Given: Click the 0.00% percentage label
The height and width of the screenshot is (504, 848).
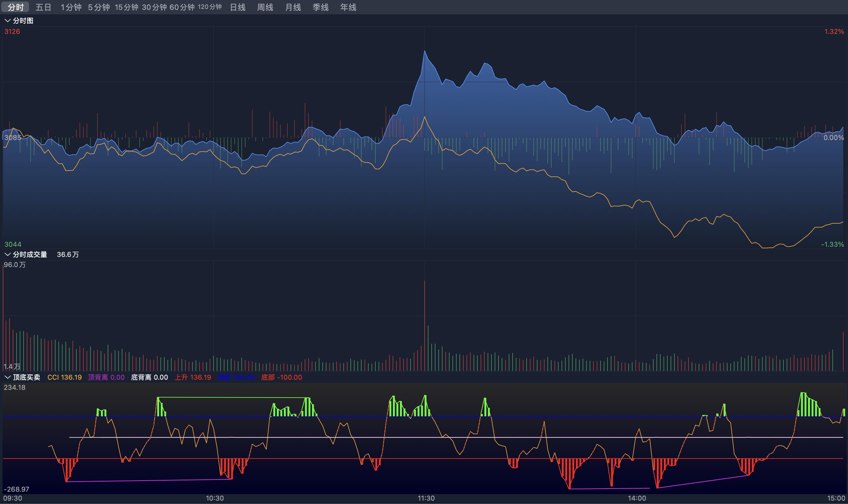Looking at the screenshot, I should coord(834,138).
